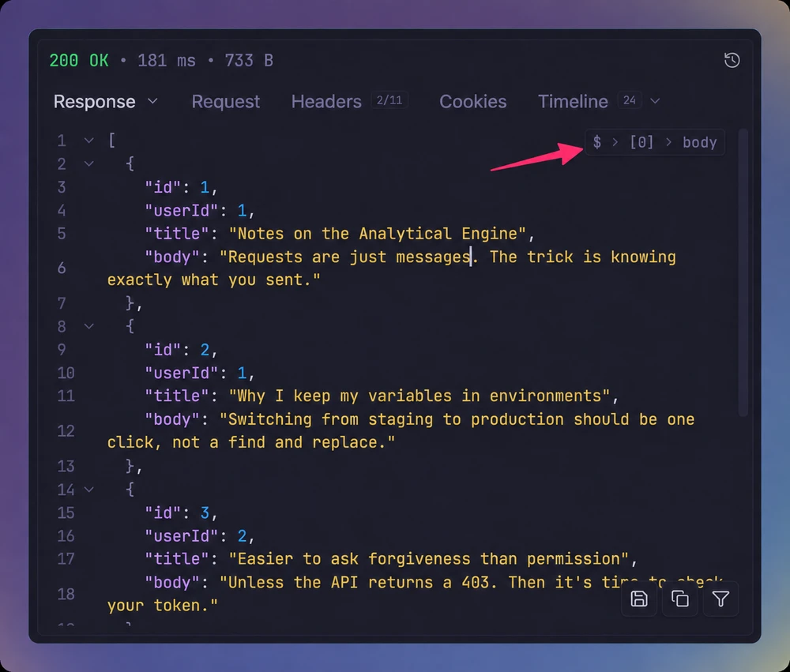Click the Timeline 24 count badge
790x672 pixels.
630,100
